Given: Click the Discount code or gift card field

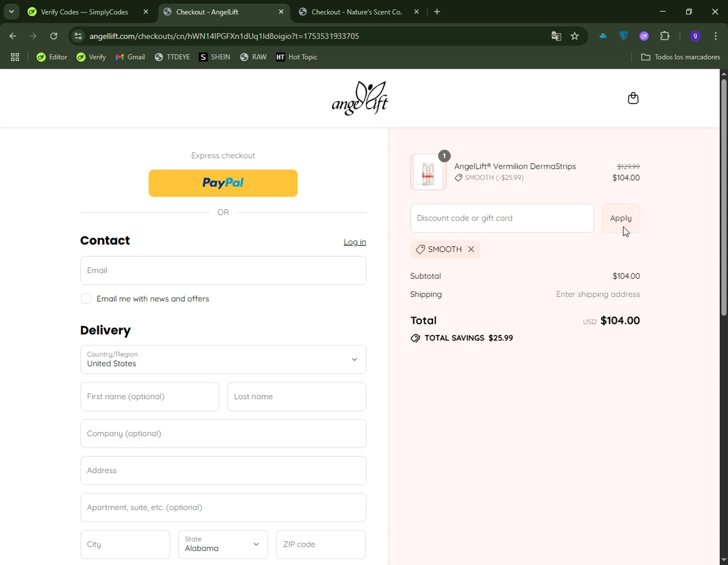Looking at the screenshot, I should coord(502,218).
